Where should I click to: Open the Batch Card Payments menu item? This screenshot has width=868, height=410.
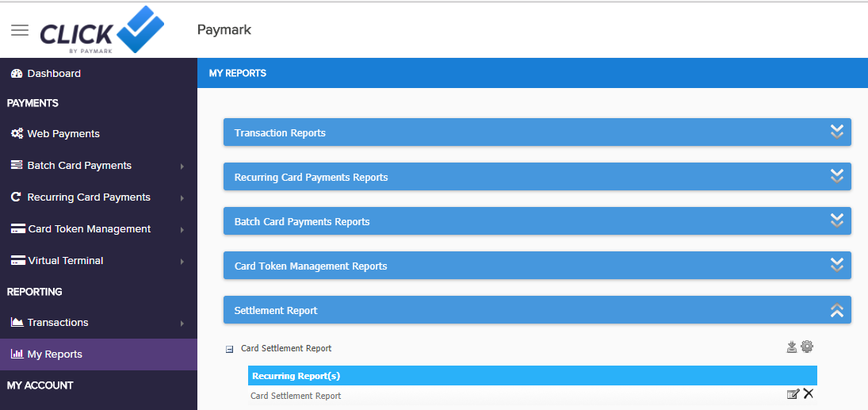click(x=98, y=165)
